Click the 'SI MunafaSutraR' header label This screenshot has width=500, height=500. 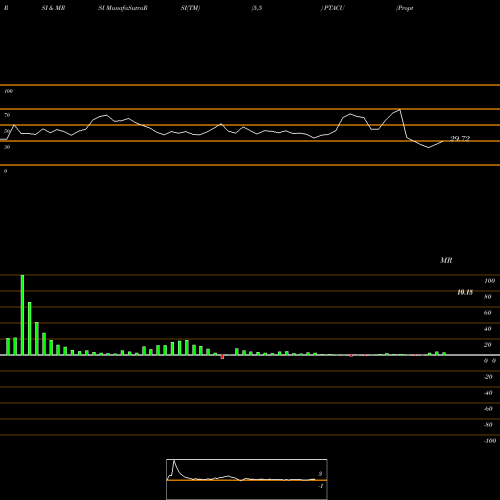(123, 8)
